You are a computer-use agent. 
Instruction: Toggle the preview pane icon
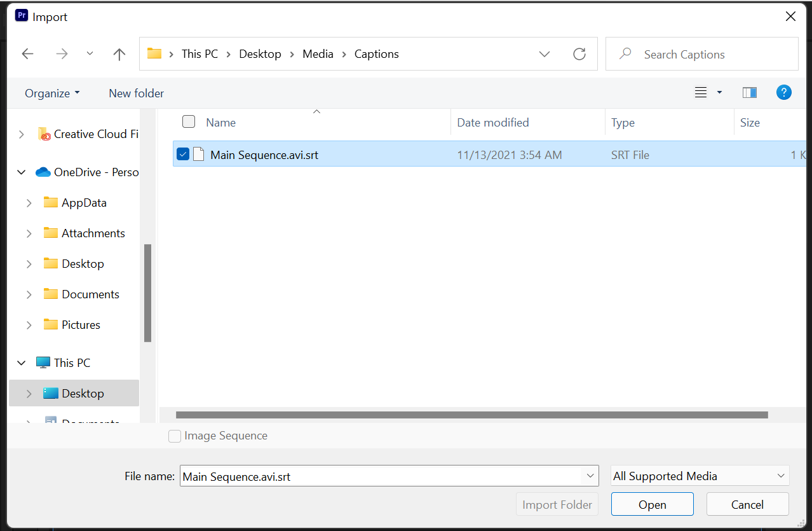[x=750, y=93]
